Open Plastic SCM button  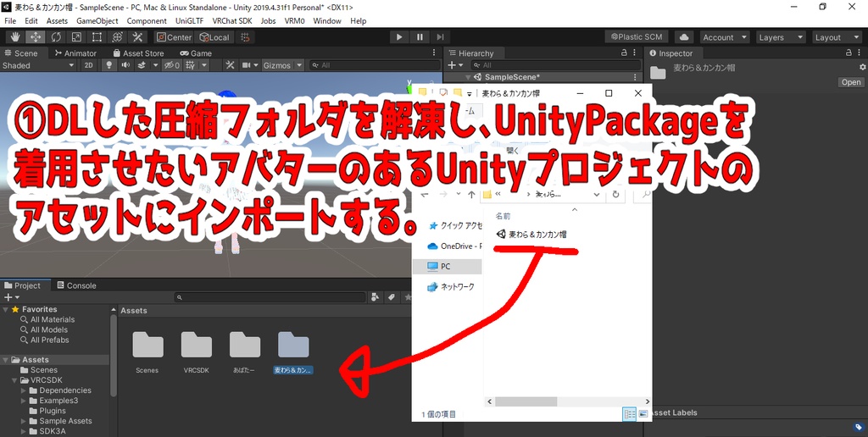(x=637, y=37)
